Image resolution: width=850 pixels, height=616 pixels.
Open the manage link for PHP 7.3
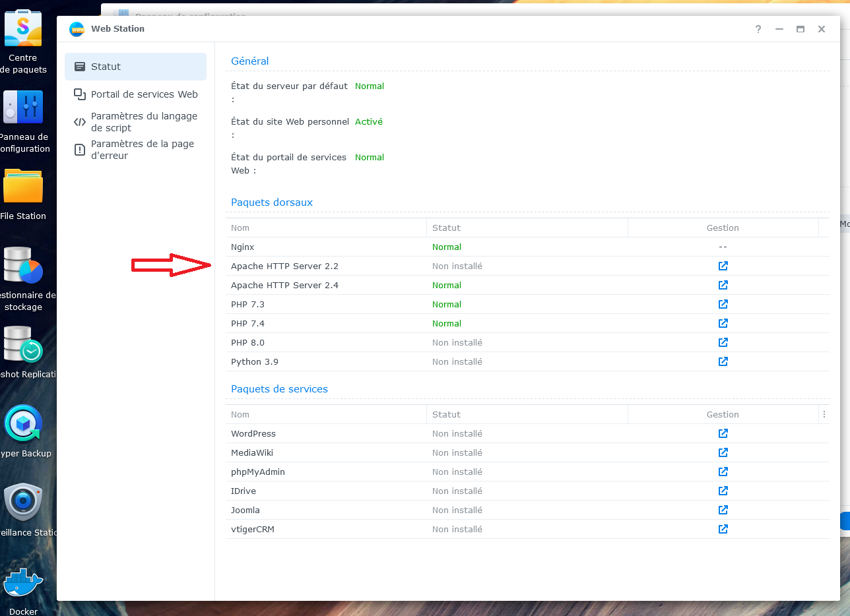[x=723, y=304]
